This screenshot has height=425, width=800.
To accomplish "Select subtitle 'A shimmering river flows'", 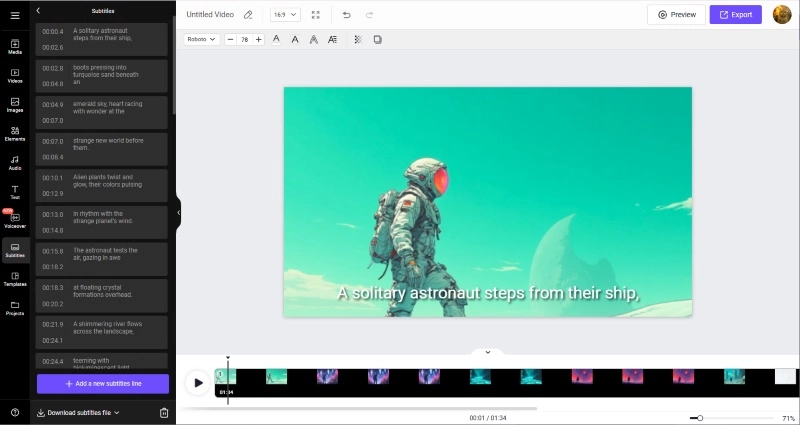I will pos(102,332).
